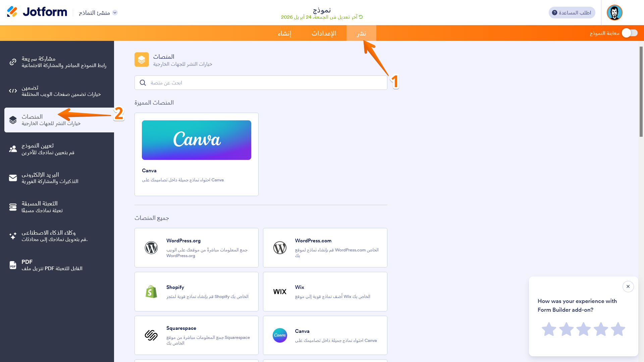Rate one star in feedback popup
This screenshot has width=644, height=362.
(549, 329)
